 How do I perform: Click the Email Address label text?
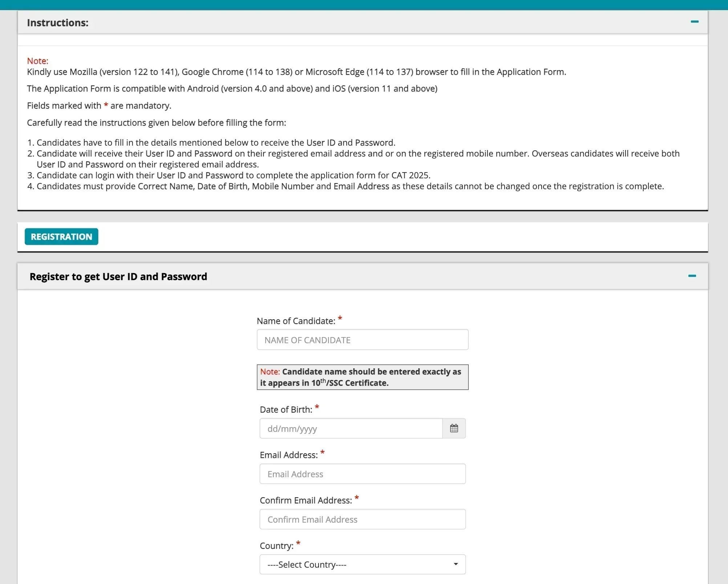289,455
